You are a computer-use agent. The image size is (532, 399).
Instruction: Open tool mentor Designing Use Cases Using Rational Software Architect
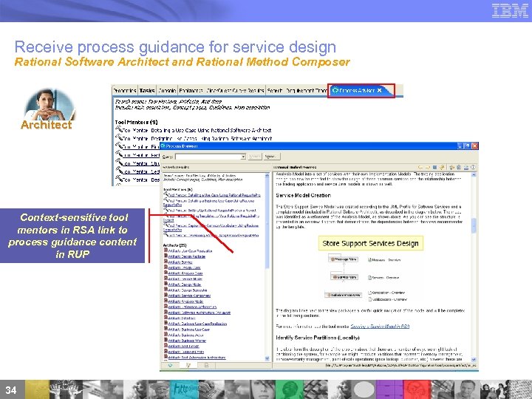[x=197, y=138]
